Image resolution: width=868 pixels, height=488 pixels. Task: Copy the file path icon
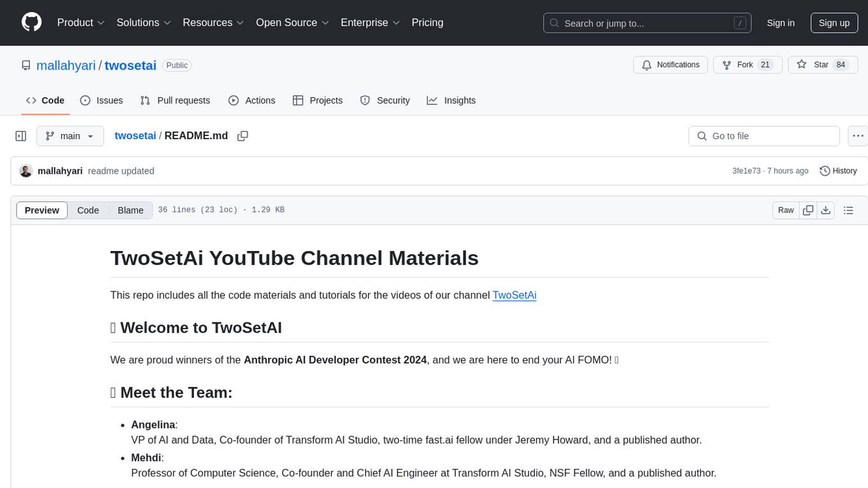(243, 135)
